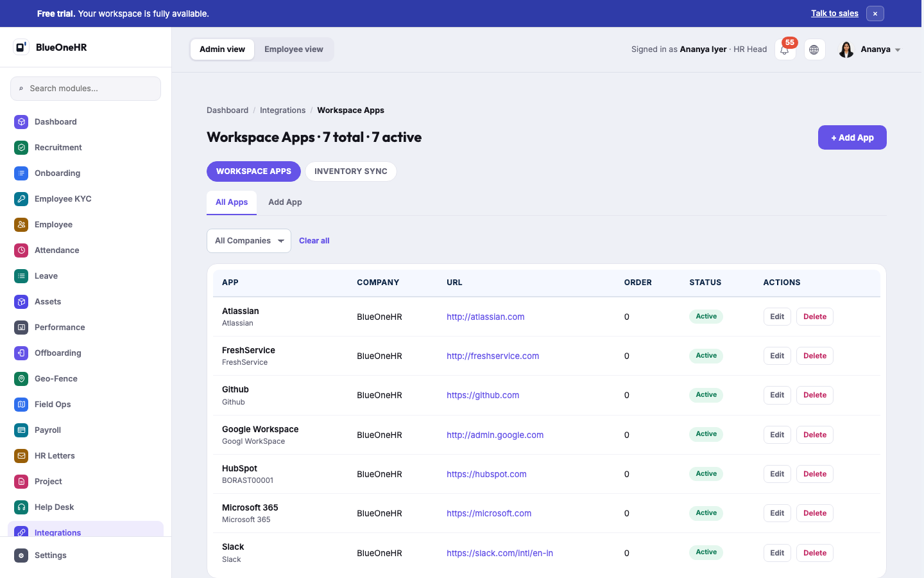Open the HR Letters envelope icon
Screen dimensions: 924x578
pos(21,455)
